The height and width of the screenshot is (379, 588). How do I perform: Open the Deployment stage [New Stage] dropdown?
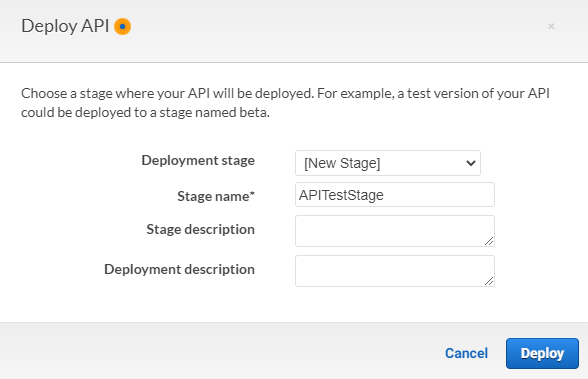388,163
